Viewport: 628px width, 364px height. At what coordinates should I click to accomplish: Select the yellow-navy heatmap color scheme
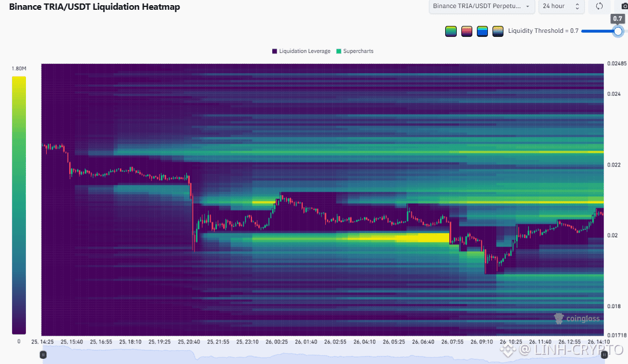tap(498, 31)
